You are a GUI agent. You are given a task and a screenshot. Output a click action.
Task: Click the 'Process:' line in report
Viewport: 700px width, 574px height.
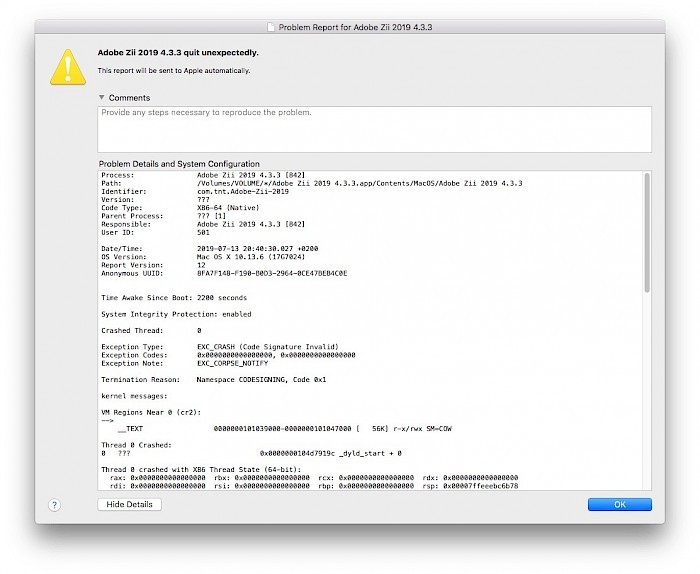203,175
